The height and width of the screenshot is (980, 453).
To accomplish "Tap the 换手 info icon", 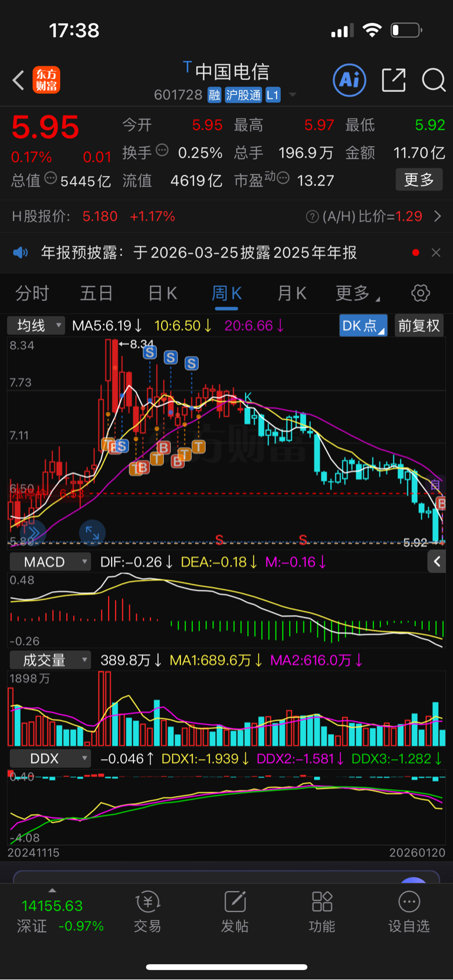I will pyautogui.click(x=162, y=150).
